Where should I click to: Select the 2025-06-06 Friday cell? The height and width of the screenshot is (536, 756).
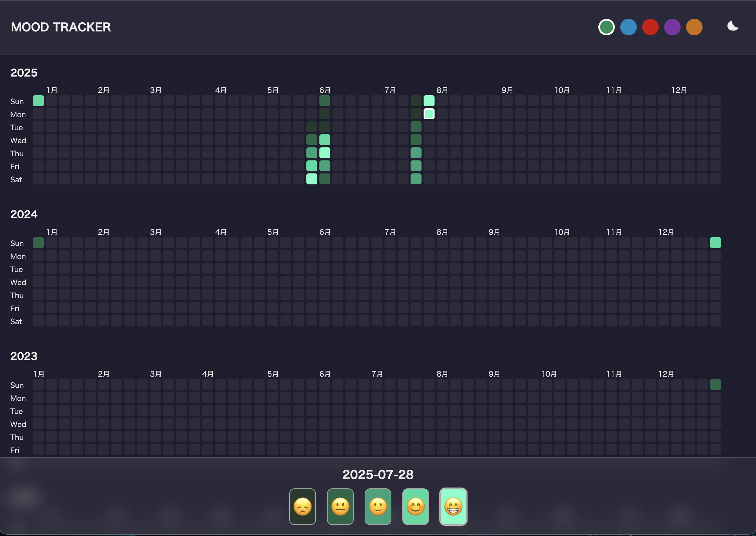(x=325, y=166)
